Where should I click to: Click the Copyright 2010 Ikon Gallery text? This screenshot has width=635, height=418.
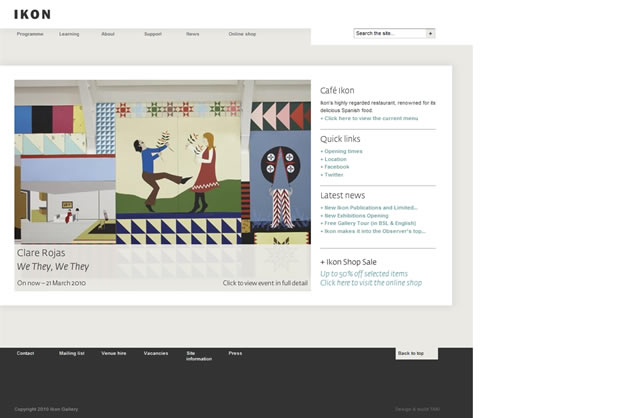click(46, 409)
